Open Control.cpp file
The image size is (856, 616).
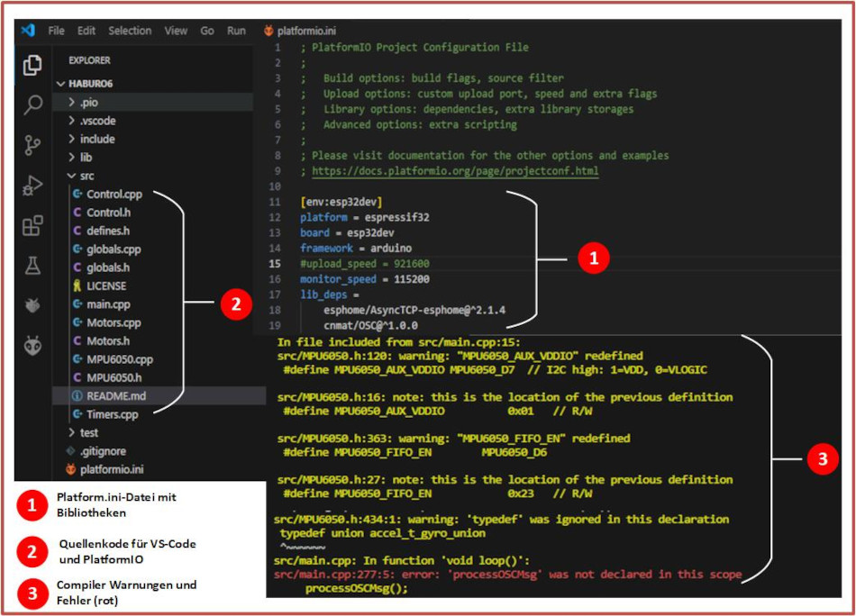108,195
